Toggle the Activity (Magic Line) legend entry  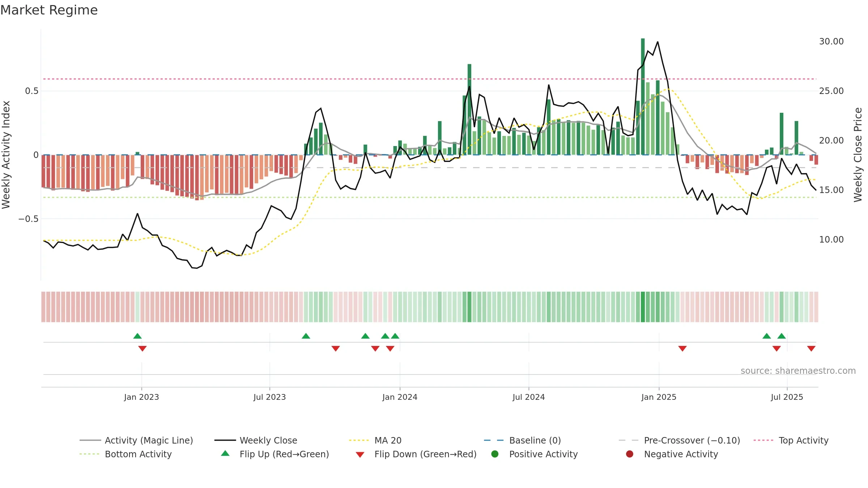[x=136, y=440]
